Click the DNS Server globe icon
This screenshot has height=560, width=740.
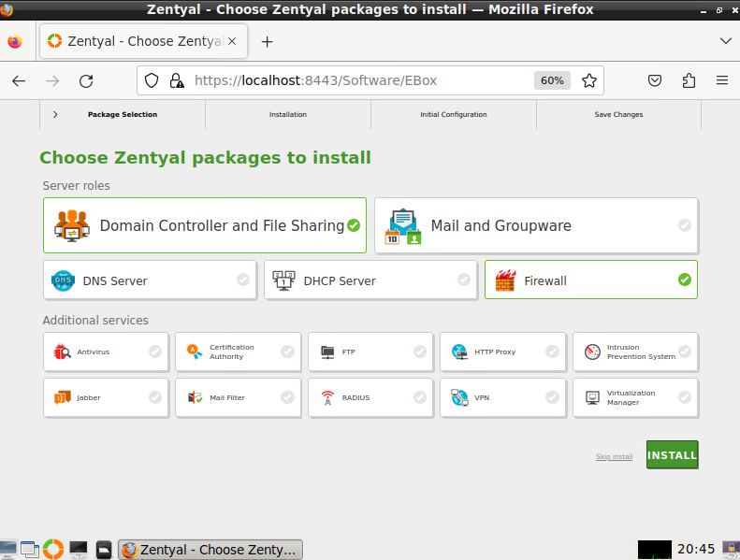(63, 280)
